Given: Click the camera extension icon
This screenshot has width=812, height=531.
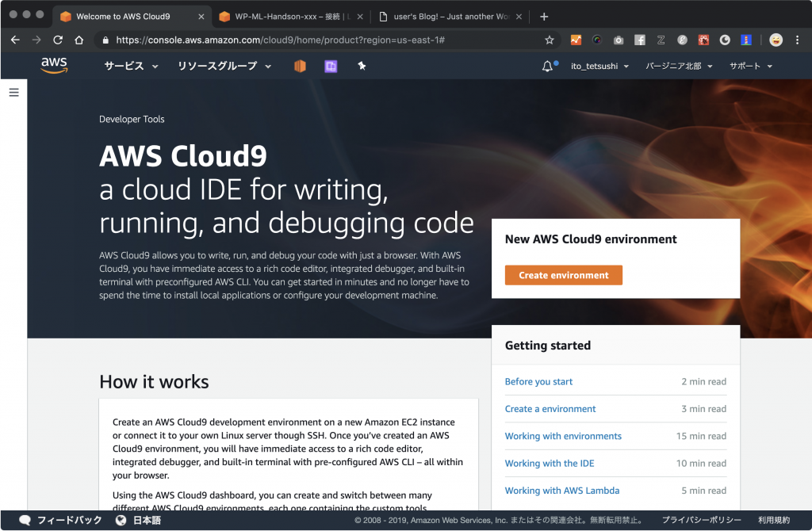Looking at the screenshot, I should click(x=619, y=40).
